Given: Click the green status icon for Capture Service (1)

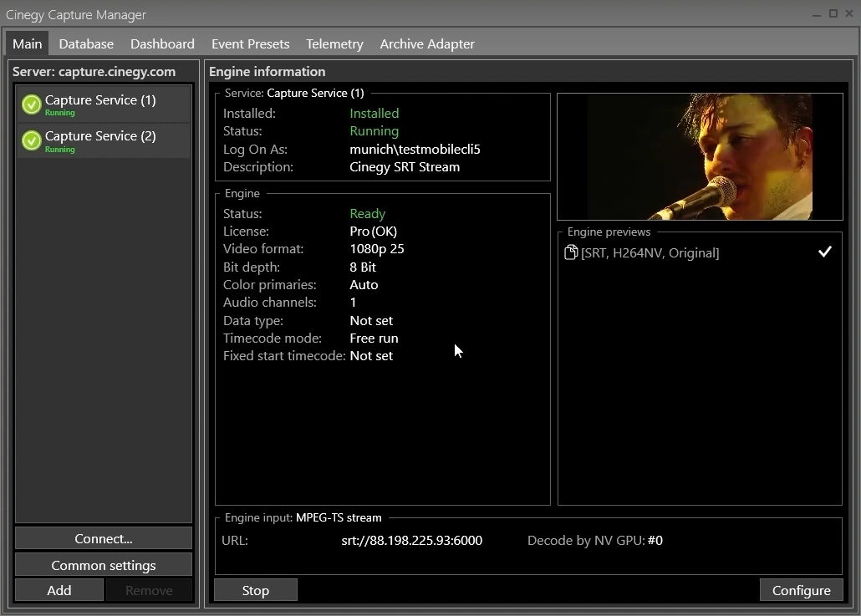Looking at the screenshot, I should 31,104.
